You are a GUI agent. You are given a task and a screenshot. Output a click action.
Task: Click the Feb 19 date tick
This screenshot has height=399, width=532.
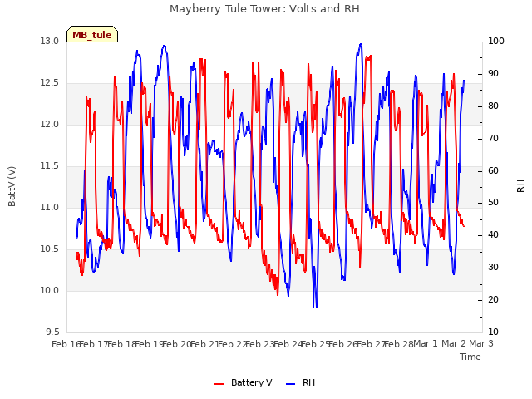(150, 344)
